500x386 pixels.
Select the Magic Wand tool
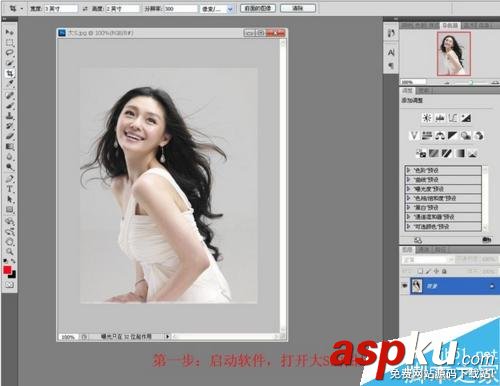[x=9, y=63]
